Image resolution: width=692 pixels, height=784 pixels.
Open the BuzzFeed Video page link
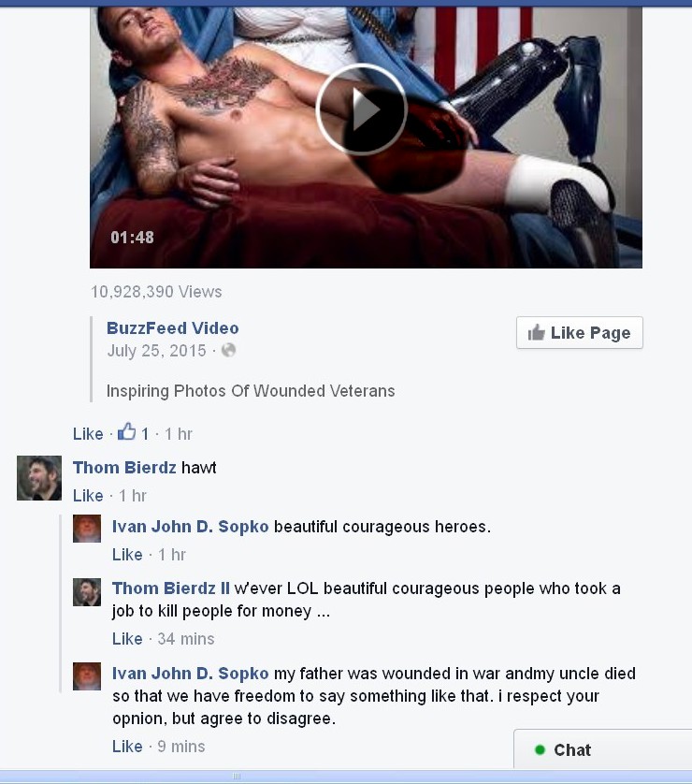point(172,328)
